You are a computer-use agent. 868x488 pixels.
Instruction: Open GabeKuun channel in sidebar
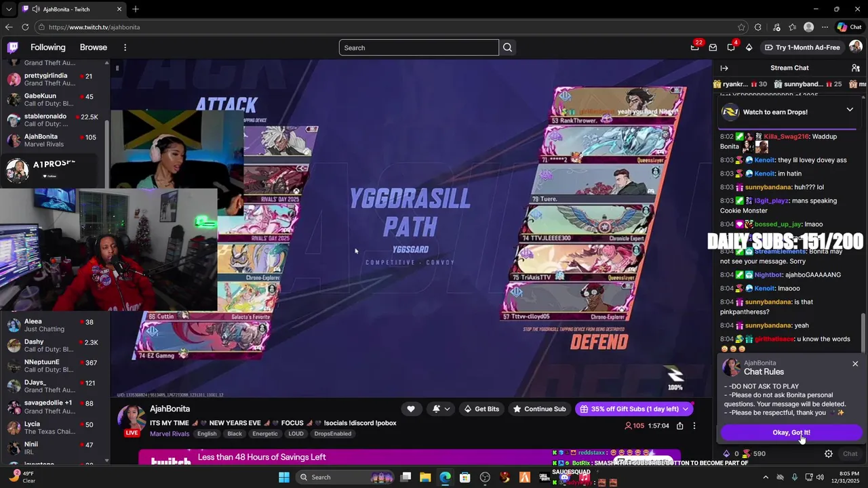54,100
